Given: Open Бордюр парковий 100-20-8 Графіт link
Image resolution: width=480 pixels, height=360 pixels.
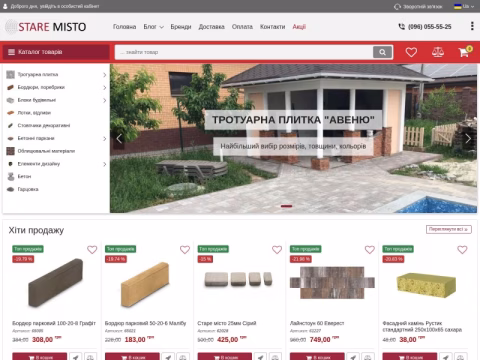Looking at the screenshot, I should click(54, 323).
